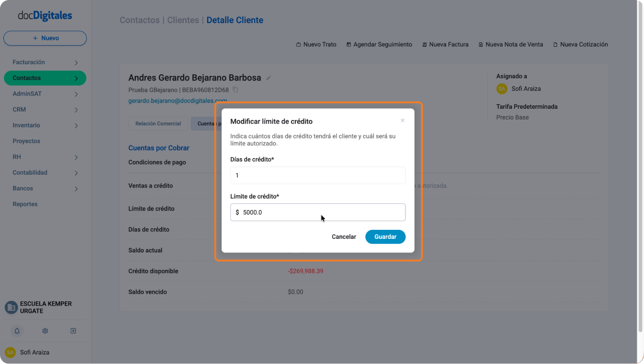Screen dimensions: 644x364
Task: Click Detalle Cliente breadcrumb
Action: 235,20
